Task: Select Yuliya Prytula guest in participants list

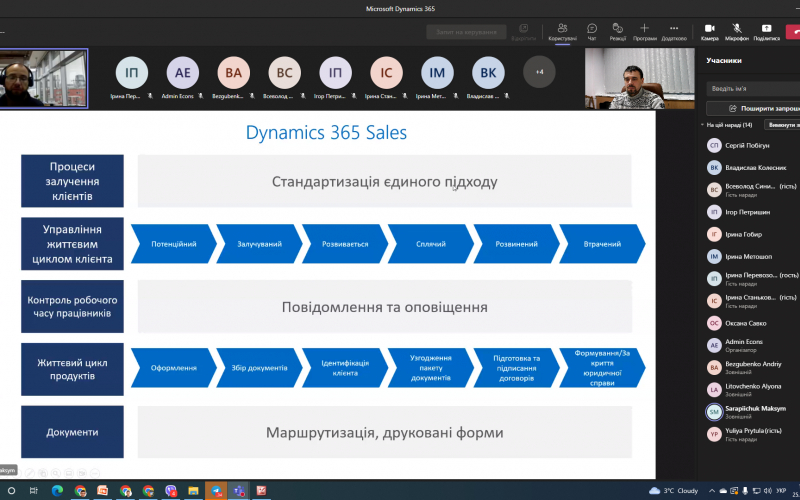Action: (752, 434)
